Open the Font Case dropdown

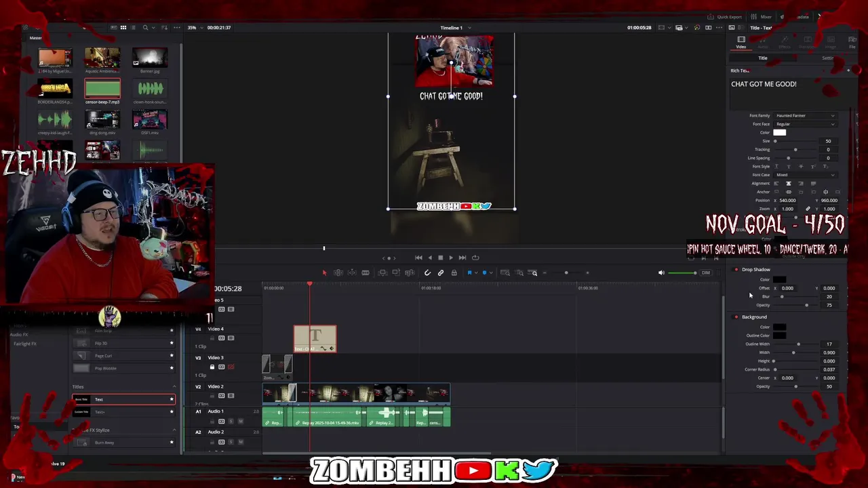805,175
